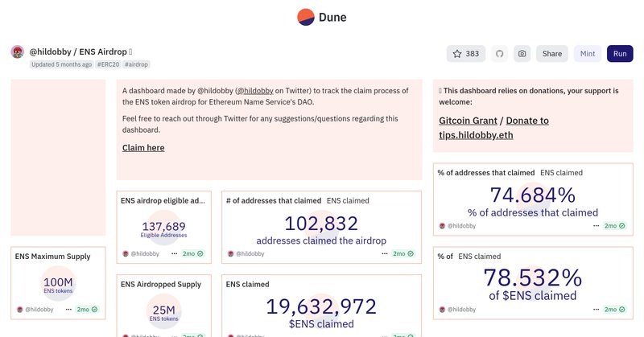Screen dimensions: 644x337
Task: Open the GitHub icon button
Action: (499, 54)
